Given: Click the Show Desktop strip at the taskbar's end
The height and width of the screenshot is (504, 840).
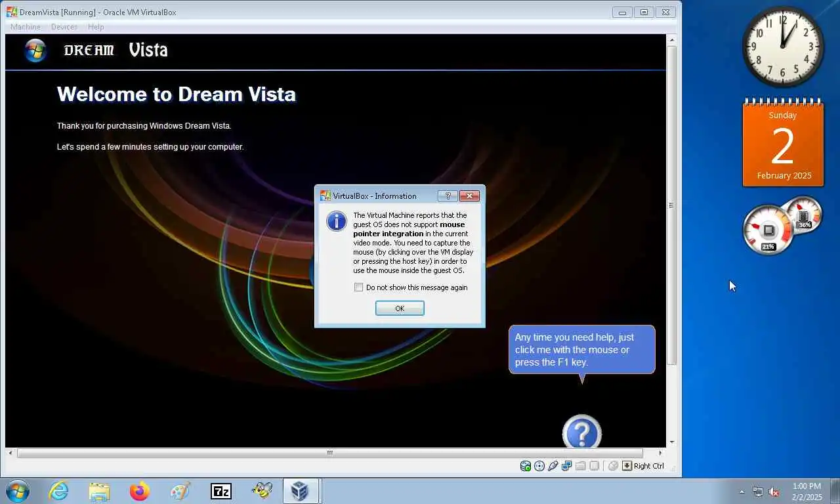Looking at the screenshot, I should [x=835, y=492].
